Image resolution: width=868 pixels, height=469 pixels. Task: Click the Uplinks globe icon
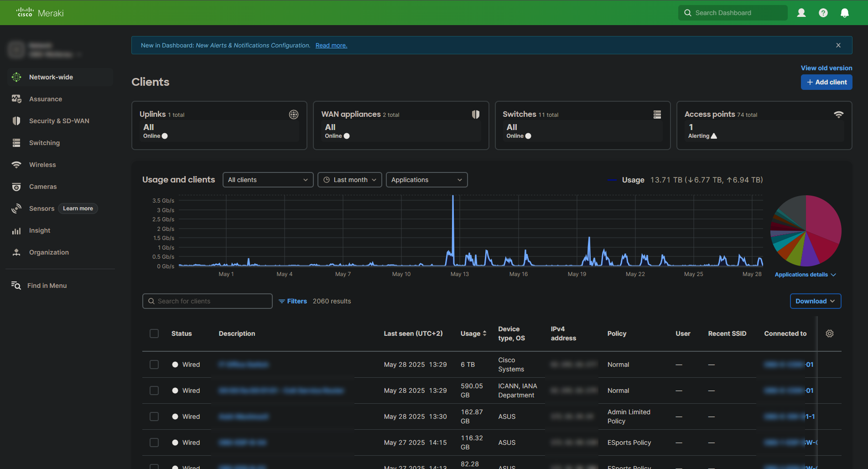point(294,115)
